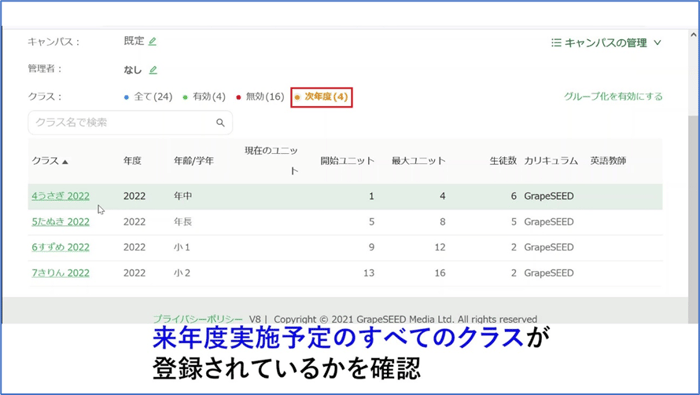
Task: Open class 6すずめ 2022
Action: (60, 247)
